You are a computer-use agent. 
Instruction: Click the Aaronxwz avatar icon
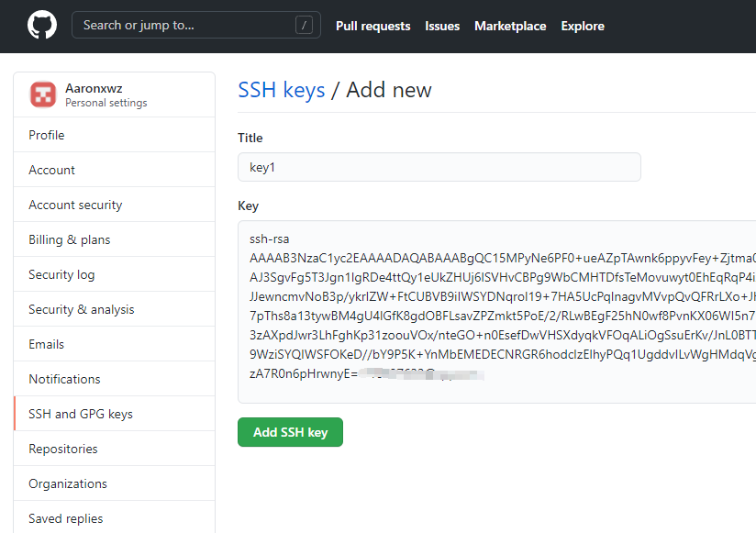pyautogui.click(x=43, y=94)
